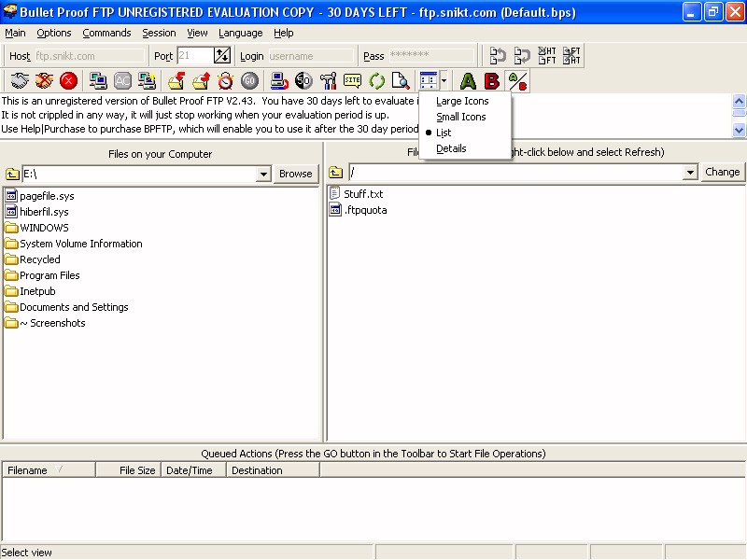Screen dimensions: 747x560
Task: Sort queue by Filename column
Action: point(49,470)
